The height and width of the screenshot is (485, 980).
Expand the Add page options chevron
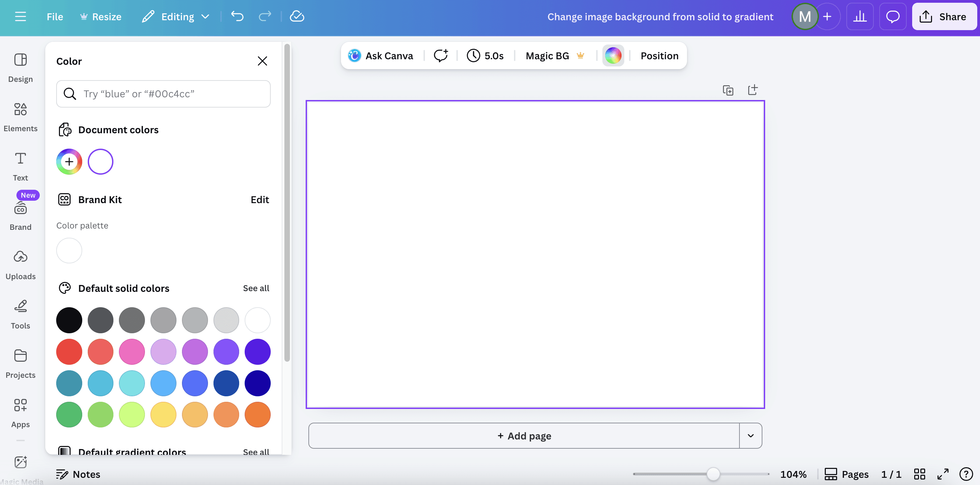pyautogui.click(x=750, y=436)
